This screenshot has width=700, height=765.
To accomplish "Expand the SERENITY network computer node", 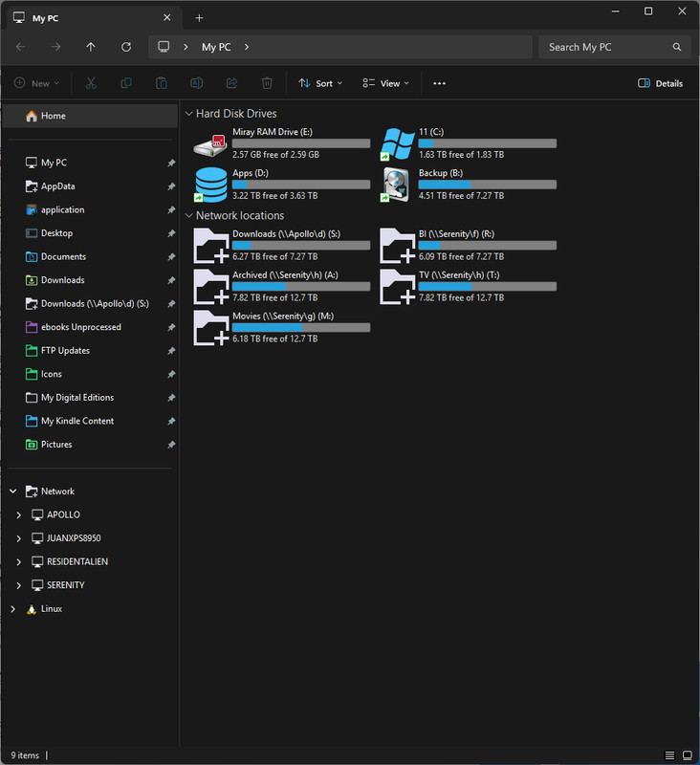I will pyautogui.click(x=18, y=585).
